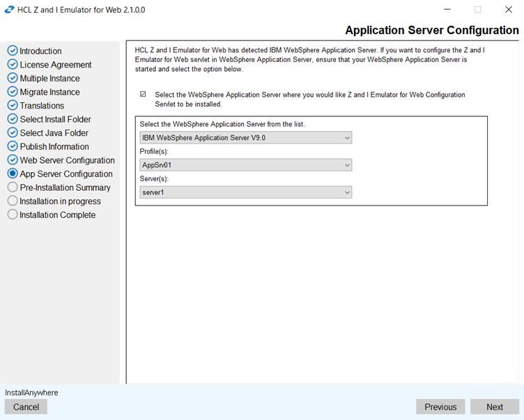Select the Pre-Installation Summary label

(x=65, y=188)
